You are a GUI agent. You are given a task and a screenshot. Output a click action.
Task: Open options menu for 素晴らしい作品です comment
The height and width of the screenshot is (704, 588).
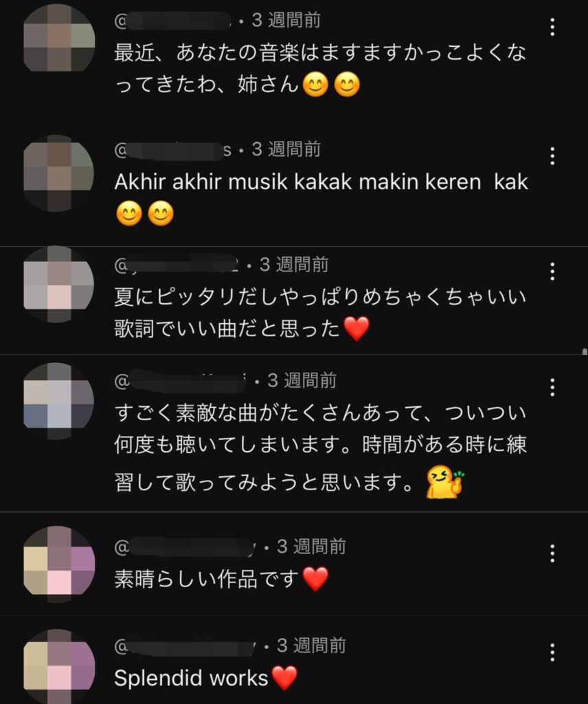click(x=552, y=553)
